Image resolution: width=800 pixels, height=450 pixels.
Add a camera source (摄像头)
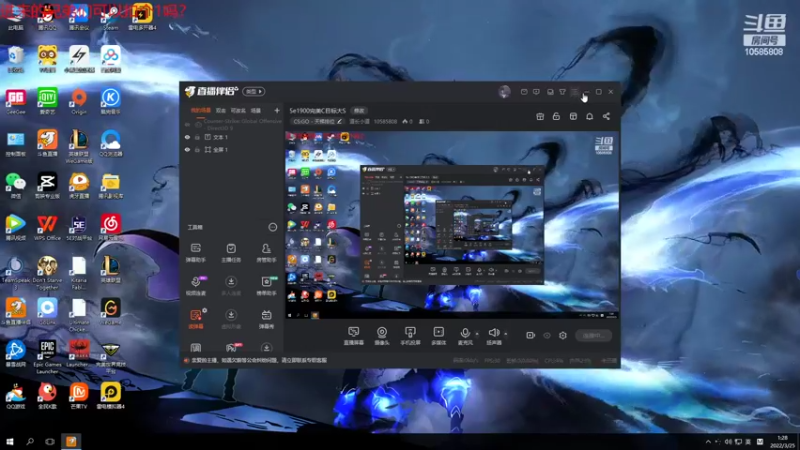click(x=382, y=336)
